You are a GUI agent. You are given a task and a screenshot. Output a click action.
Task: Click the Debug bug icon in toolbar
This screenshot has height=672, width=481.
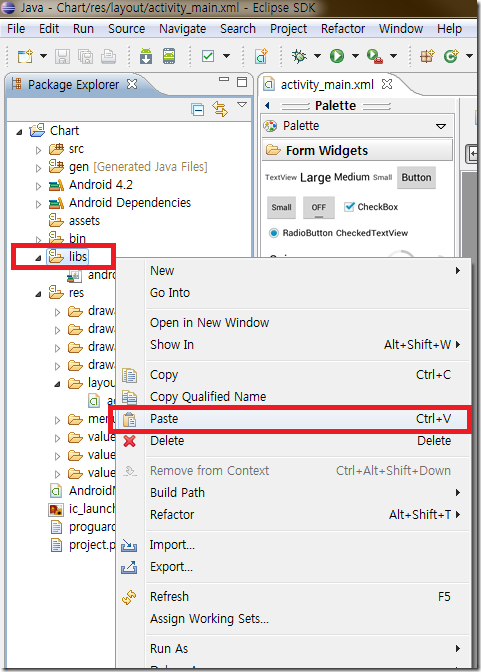coord(299,56)
